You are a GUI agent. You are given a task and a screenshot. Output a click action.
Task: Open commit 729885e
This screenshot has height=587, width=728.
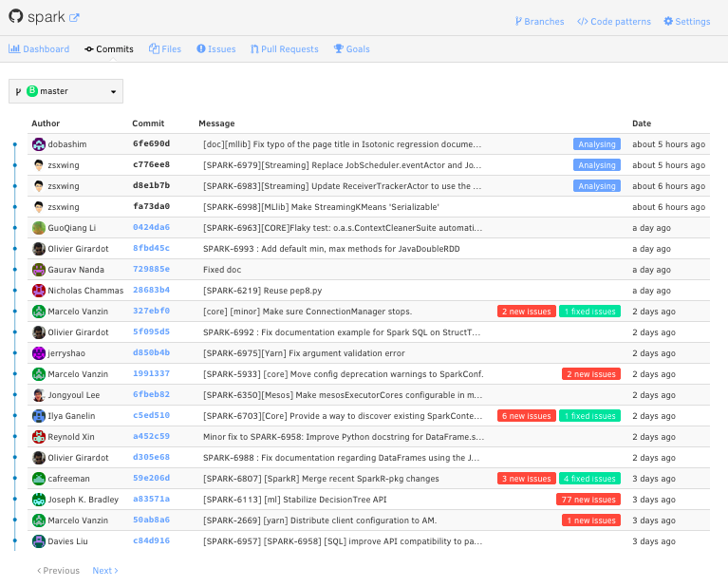[x=151, y=269]
